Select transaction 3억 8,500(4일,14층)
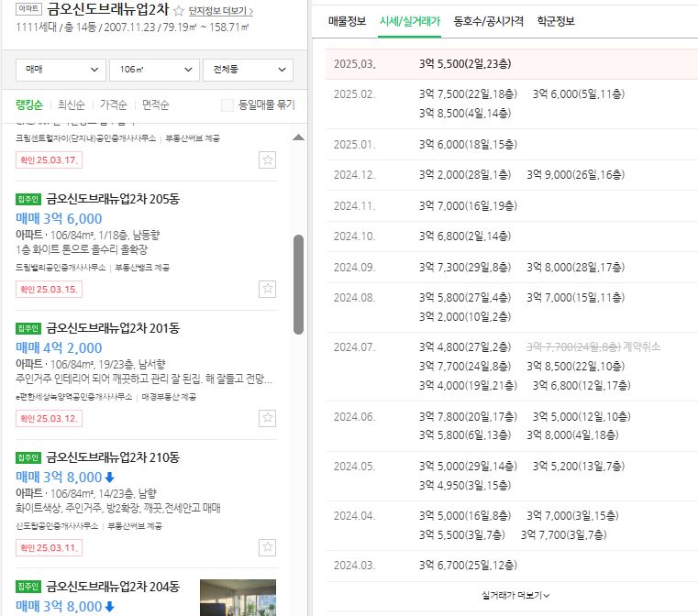Screen dimensions: 698x616 click(465, 114)
